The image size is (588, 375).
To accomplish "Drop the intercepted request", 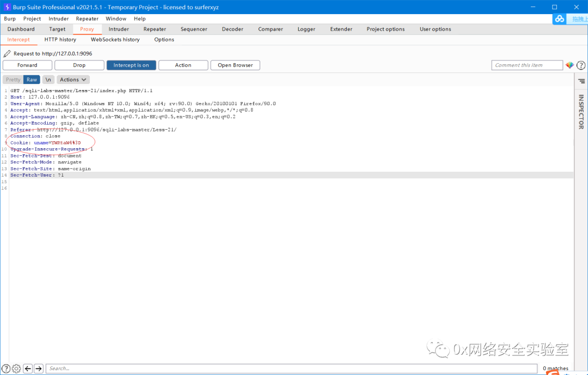I will pyautogui.click(x=79, y=65).
